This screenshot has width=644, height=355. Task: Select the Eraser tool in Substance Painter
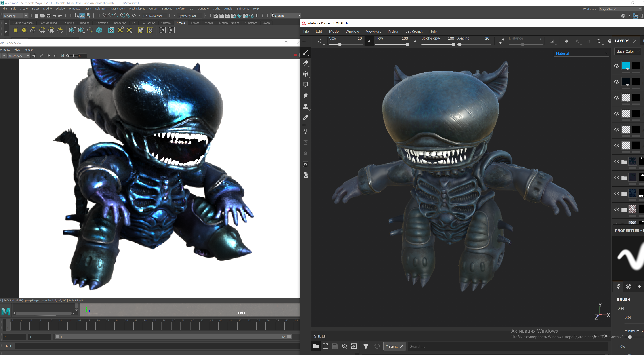click(x=306, y=63)
